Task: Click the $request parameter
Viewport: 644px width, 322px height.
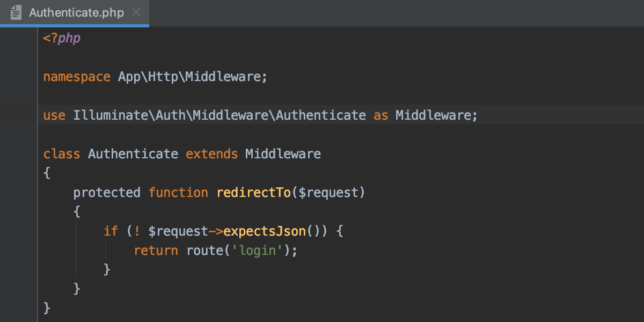Action: pos(332,192)
